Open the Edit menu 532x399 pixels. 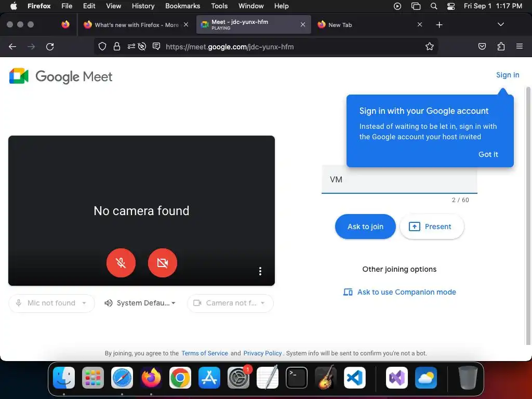89,6
